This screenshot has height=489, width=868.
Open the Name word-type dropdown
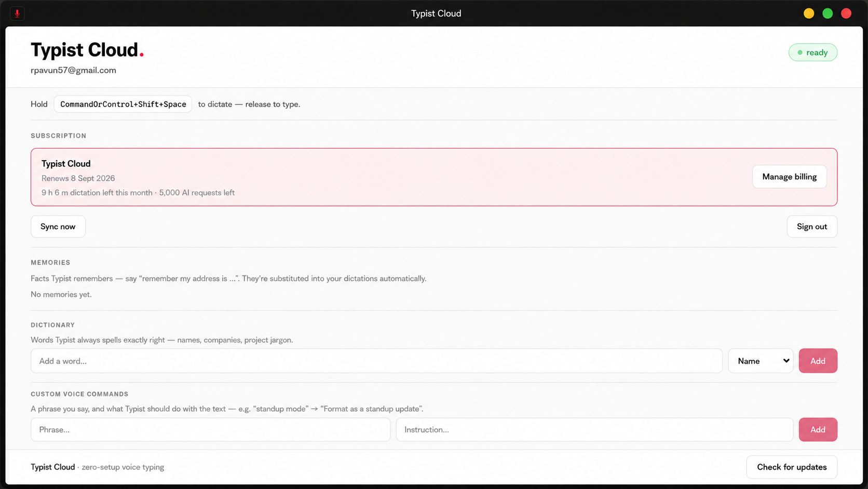(761, 361)
